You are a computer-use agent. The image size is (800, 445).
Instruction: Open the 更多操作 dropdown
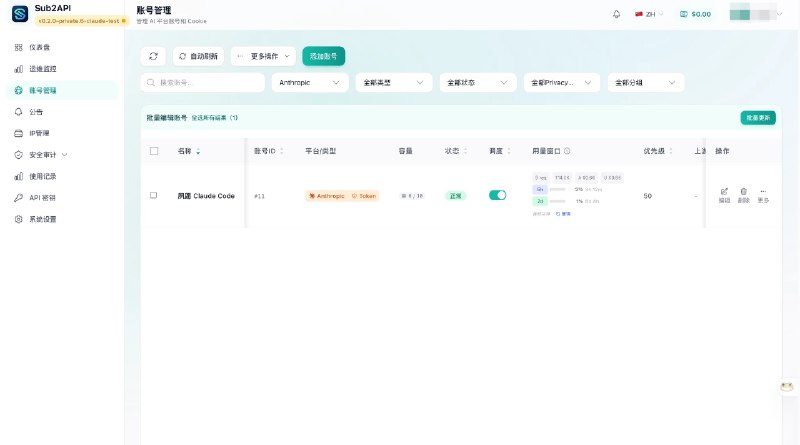coord(263,56)
